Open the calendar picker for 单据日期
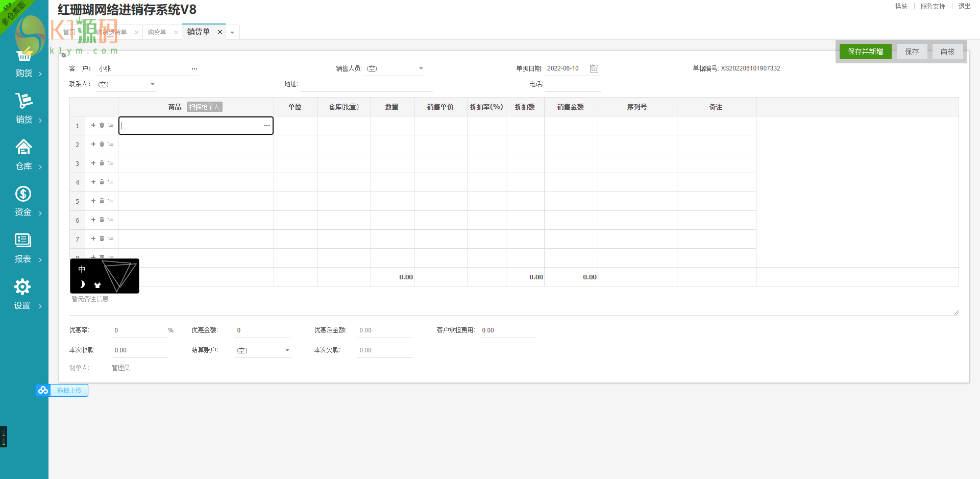 click(x=594, y=68)
